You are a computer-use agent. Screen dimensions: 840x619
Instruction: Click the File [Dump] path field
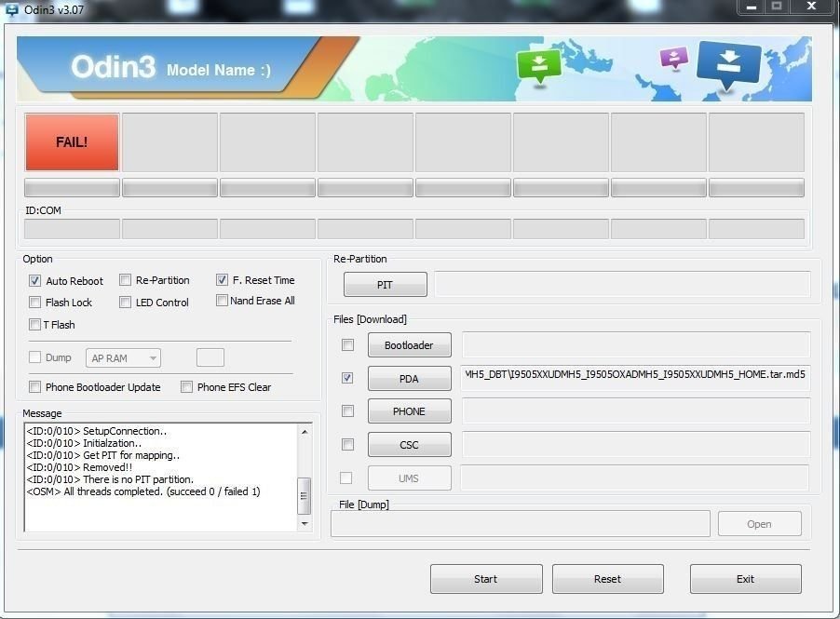coord(521,524)
